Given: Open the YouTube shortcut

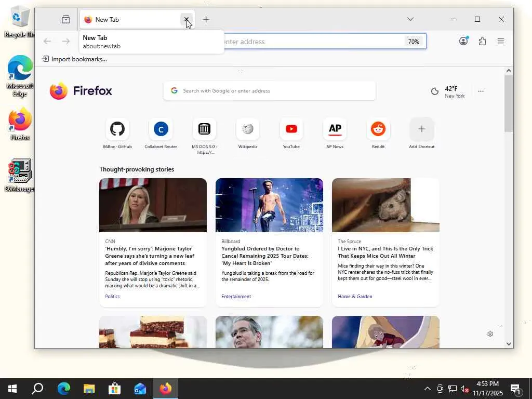Looking at the screenshot, I should [x=291, y=133].
